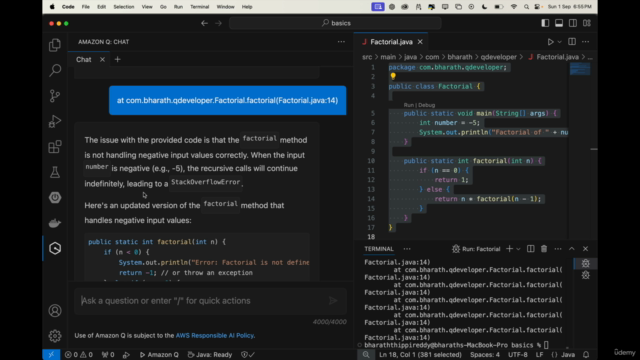Click the lightbulb code action icon
Viewport: 640px width, 360px height.
tap(393, 76)
